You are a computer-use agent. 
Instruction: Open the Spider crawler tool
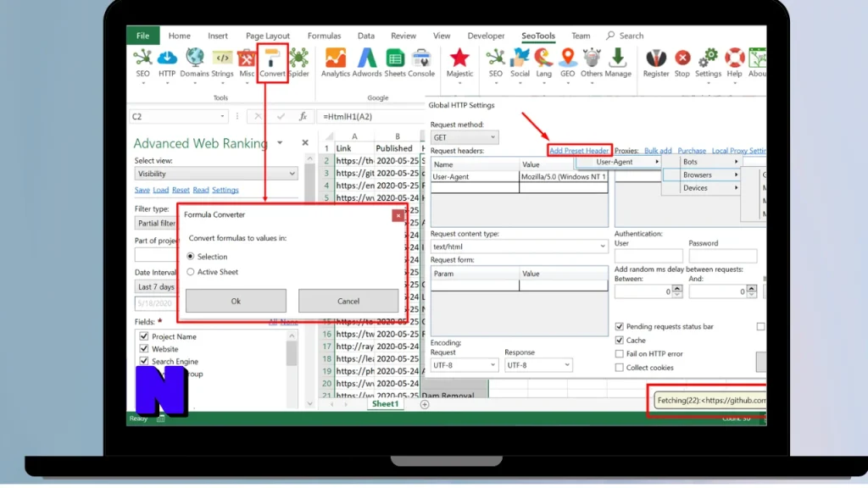pos(299,63)
